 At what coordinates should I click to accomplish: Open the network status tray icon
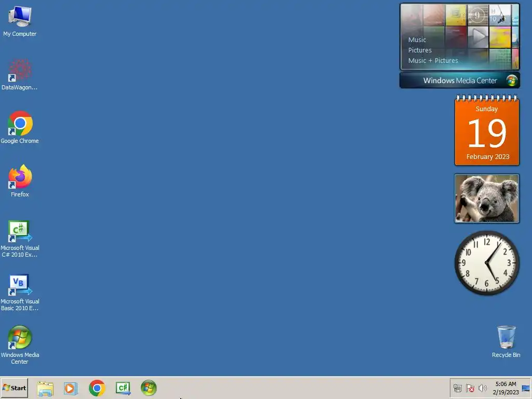point(458,388)
